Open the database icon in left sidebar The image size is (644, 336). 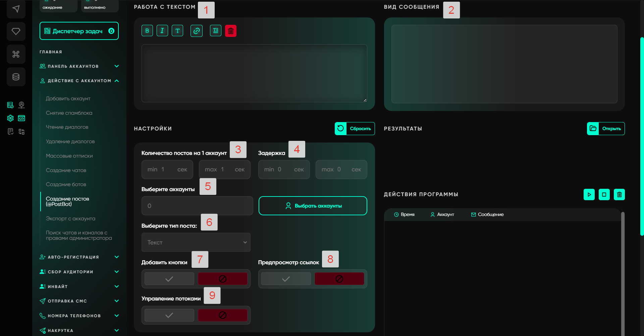coord(16,77)
